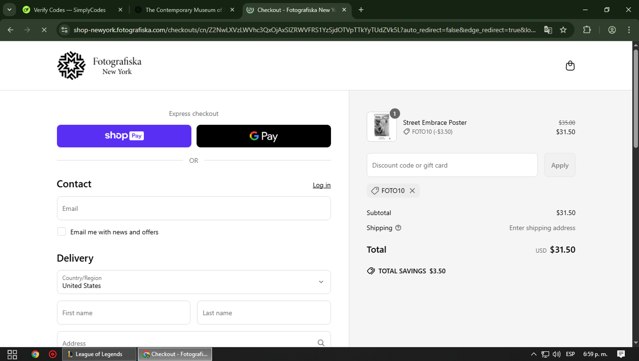Screen dimensions: 639x361
Task: Close The Contemporary Museum tab
Action: (232, 10)
